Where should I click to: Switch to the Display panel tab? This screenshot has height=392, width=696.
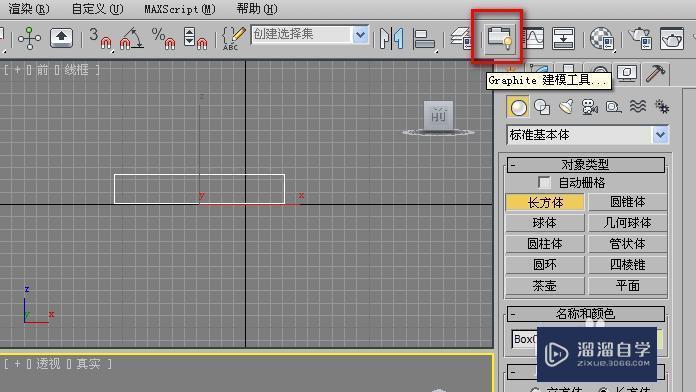point(627,73)
